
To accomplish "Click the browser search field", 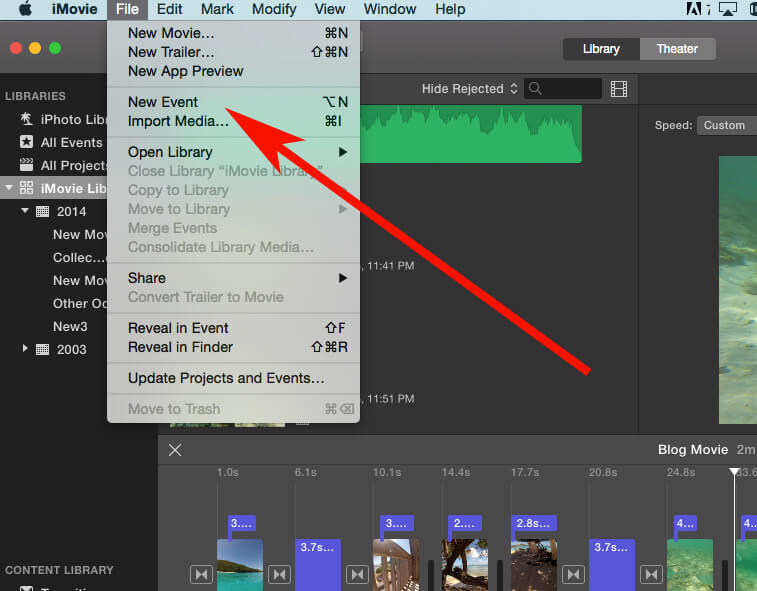I will (x=562, y=88).
